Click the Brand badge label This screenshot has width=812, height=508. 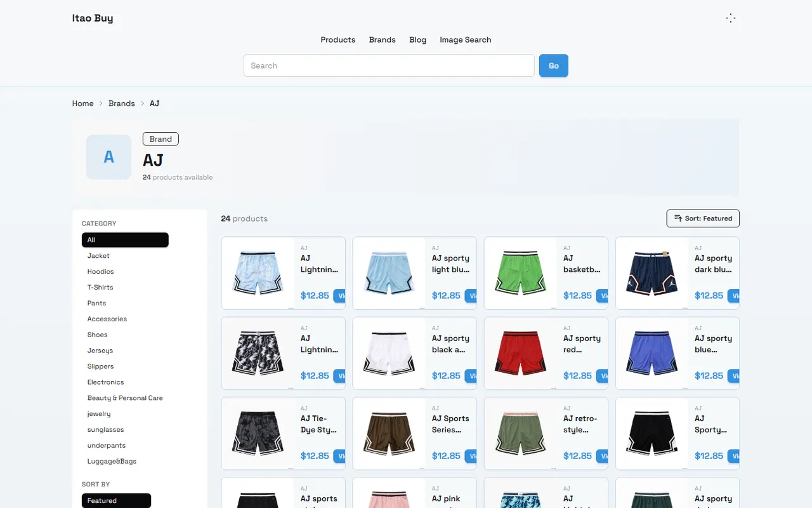tap(160, 139)
